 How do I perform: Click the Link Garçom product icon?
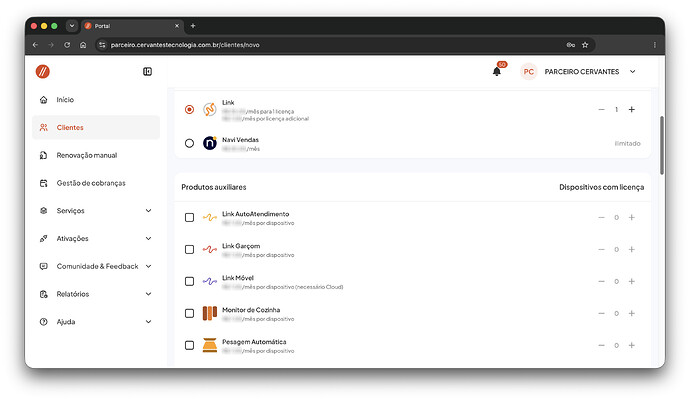(209, 249)
